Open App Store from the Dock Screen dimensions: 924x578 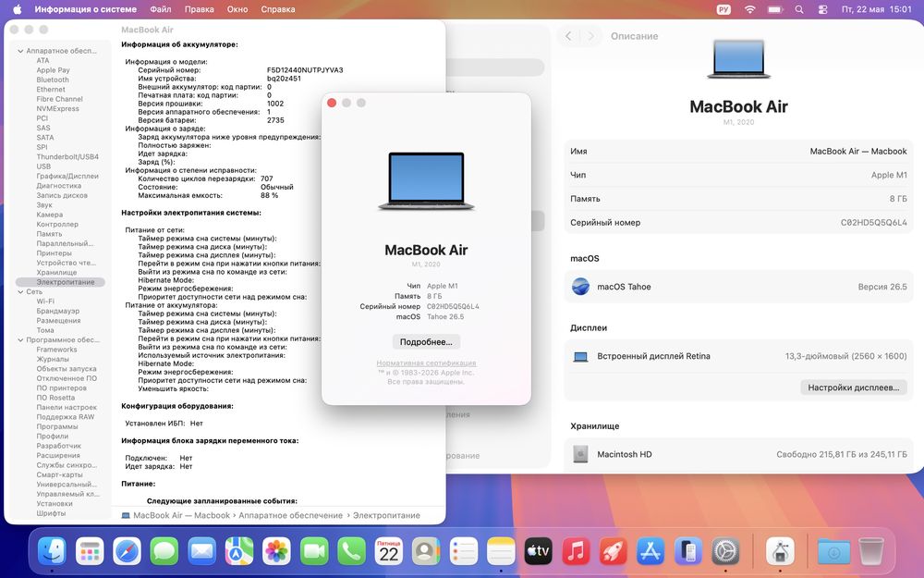point(650,551)
